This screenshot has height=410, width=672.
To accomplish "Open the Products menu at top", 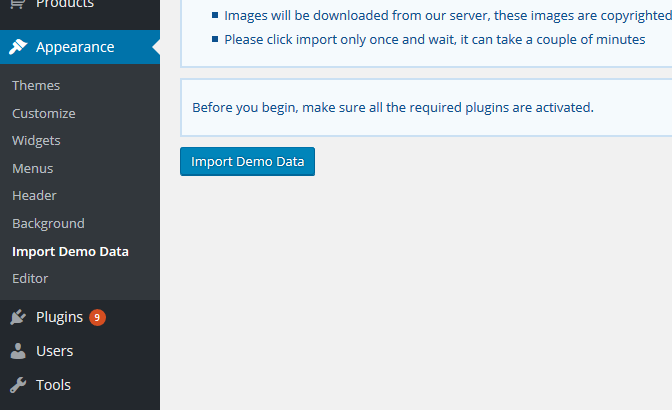I will pyautogui.click(x=65, y=5).
